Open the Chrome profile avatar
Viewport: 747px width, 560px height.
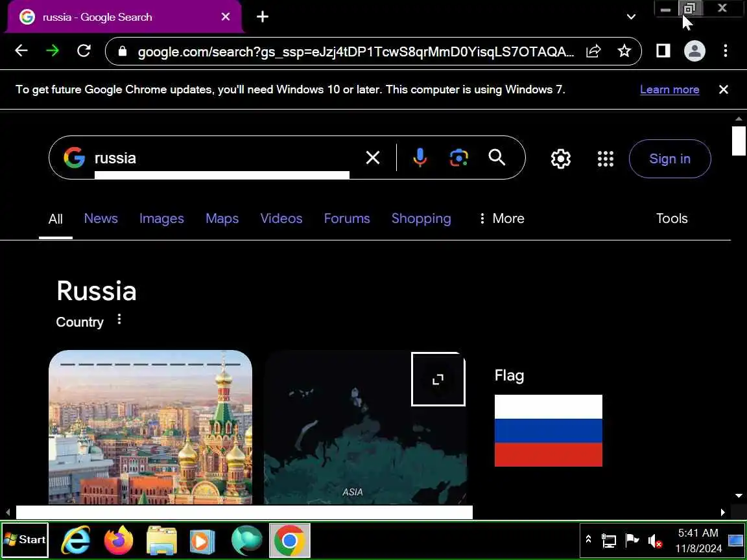point(694,51)
